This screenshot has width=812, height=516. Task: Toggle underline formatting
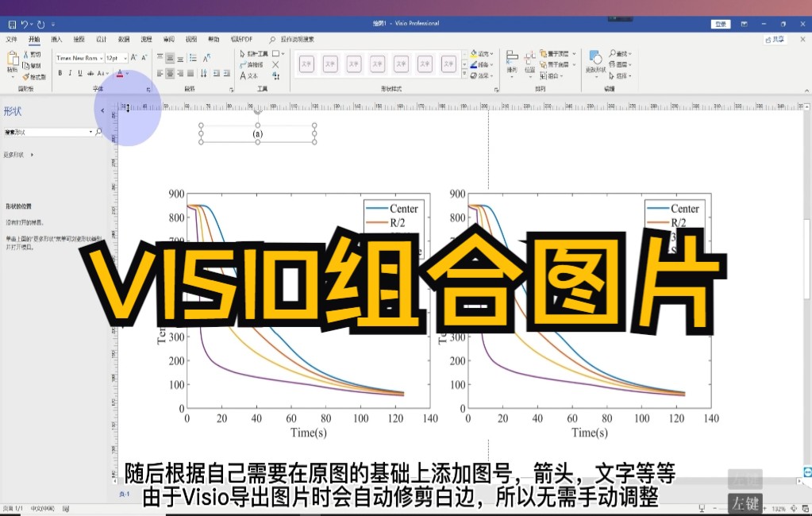click(x=79, y=73)
